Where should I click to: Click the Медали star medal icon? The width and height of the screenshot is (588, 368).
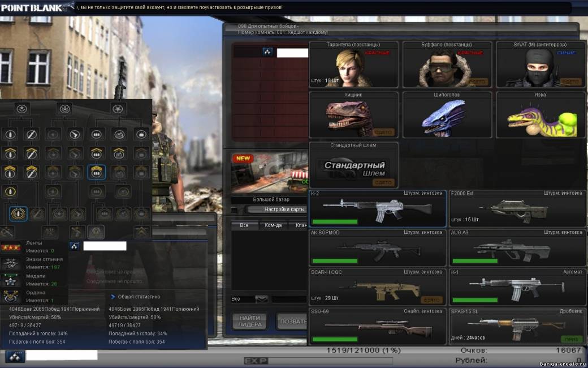click(x=11, y=280)
